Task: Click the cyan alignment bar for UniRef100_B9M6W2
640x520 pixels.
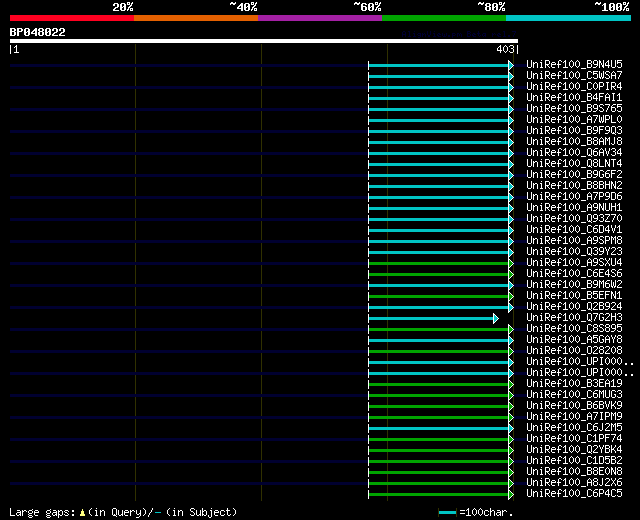Action: click(x=438, y=286)
